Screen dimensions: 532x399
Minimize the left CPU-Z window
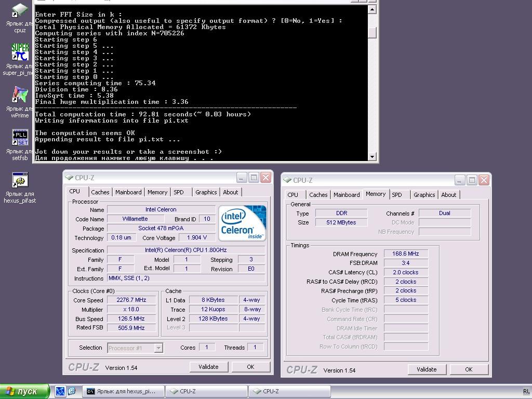point(242,178)
